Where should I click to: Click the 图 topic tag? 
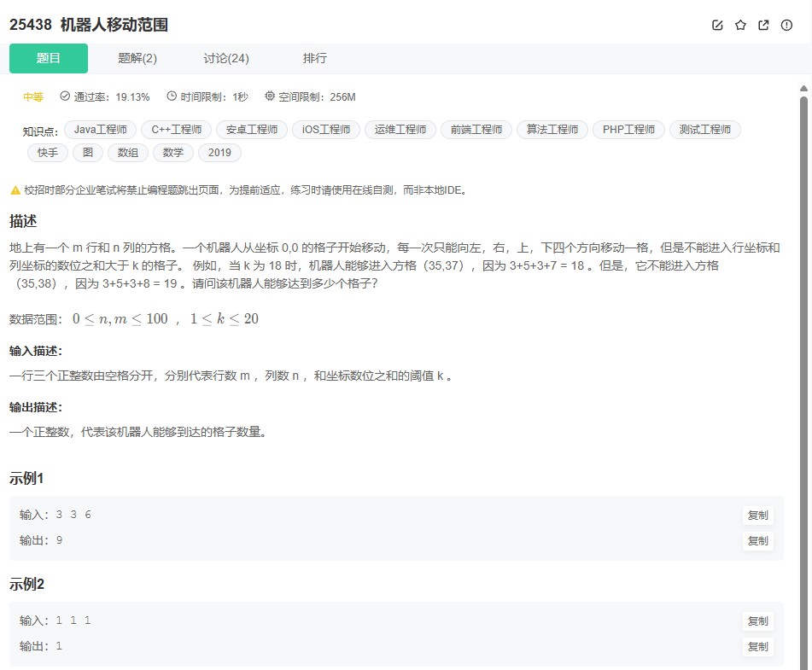(88, 153)
